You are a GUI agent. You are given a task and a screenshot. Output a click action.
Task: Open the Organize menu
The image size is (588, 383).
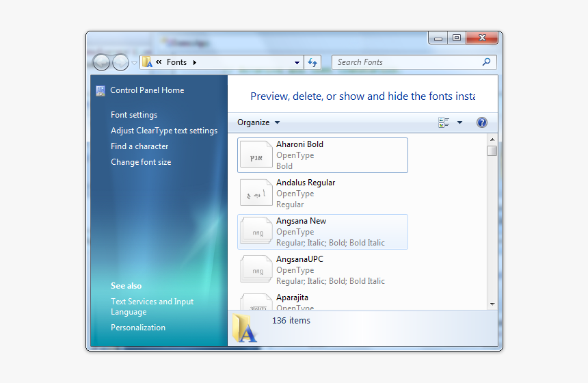click(x=258, y=122)
